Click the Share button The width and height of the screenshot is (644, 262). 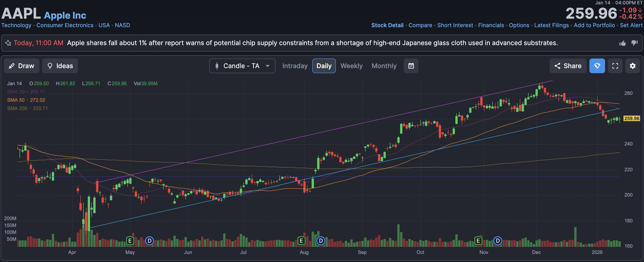point(568,66)
